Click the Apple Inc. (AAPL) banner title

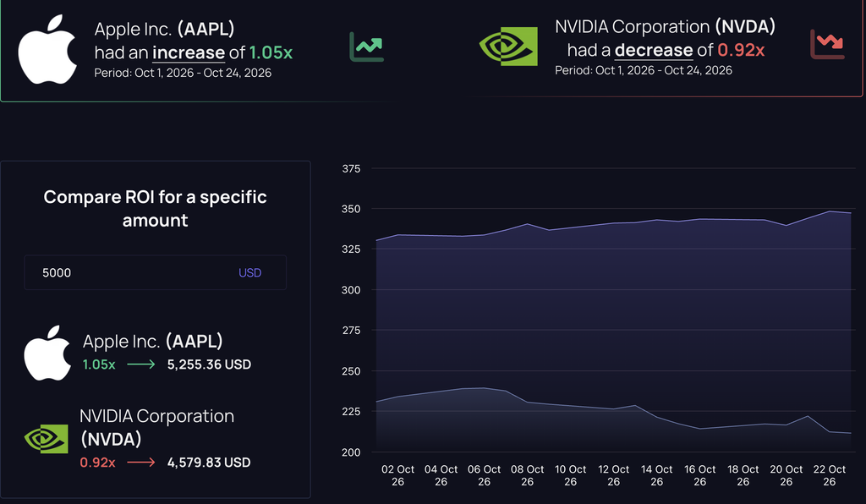[165, 29]
